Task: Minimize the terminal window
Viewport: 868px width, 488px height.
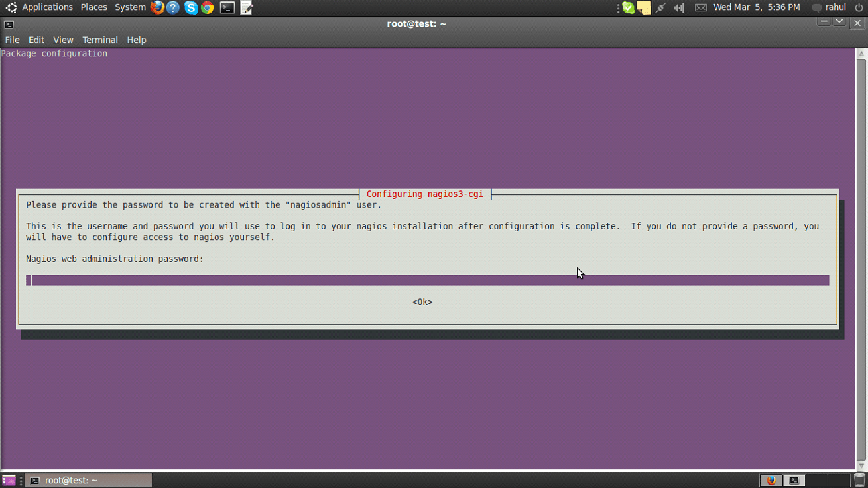Action: tap(824, 22)
